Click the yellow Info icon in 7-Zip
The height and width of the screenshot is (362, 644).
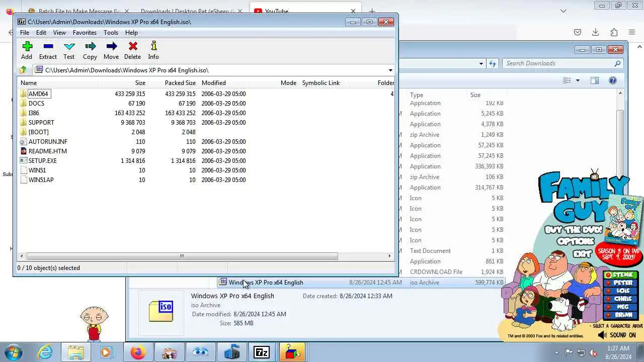153,47
